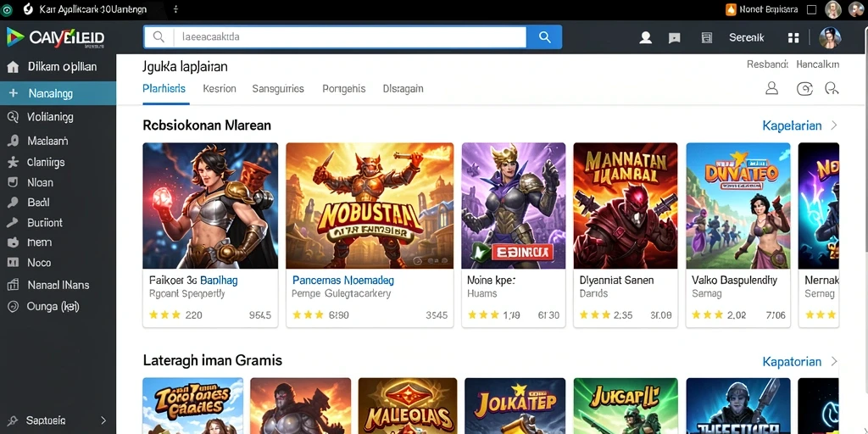Click the profile avatar in top header
The height and width of the screenshot is (434, 868).
coord(830,37)
